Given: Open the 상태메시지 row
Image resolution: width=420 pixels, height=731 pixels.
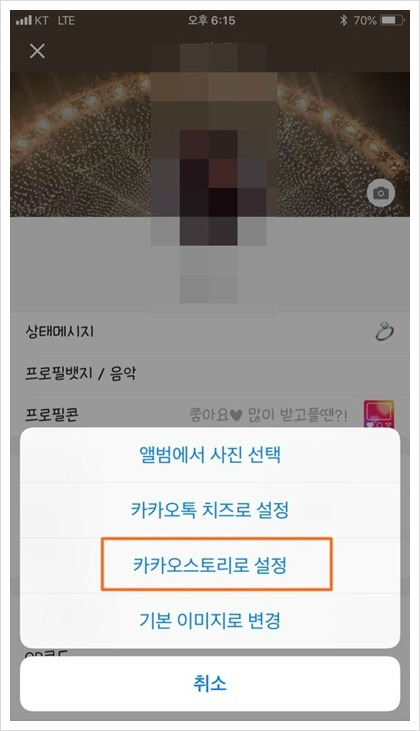Looking at the screenshot, I should point(210,331).
